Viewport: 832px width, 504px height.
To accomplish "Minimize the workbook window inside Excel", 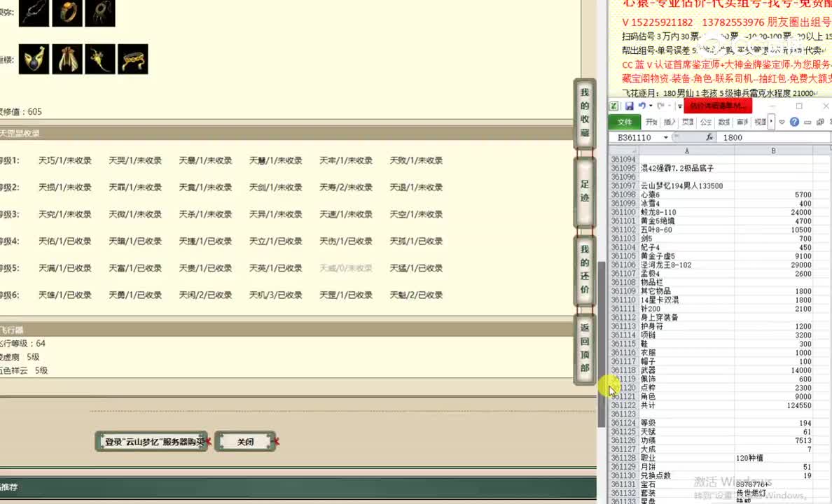I will coord(807,122).
